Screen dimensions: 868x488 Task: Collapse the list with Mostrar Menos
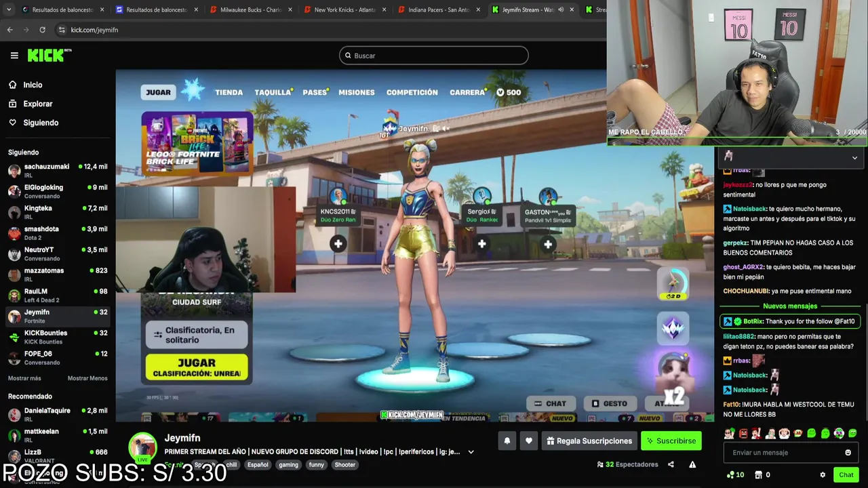(x=87, y=378)
